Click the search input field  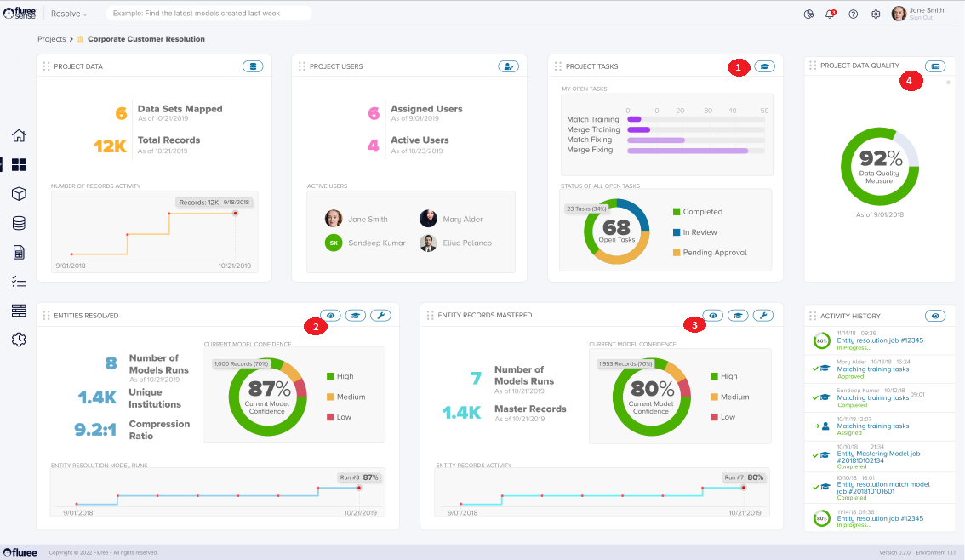point(208,14)
